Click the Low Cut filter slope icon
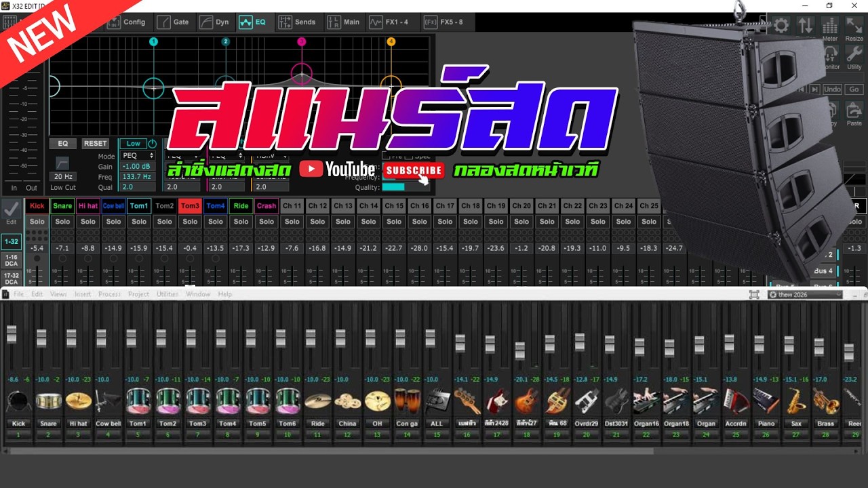The image size is (868, 488). click(x=62, y=163)
